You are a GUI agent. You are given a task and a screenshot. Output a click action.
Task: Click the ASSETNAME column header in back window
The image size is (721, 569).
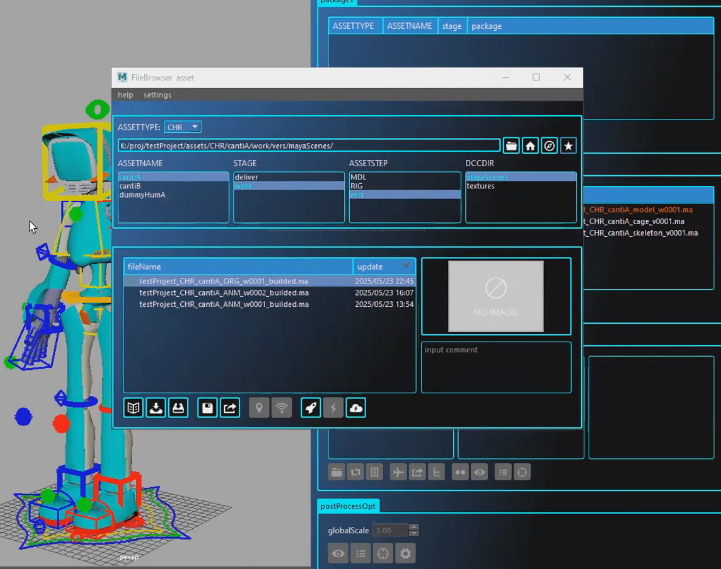410,26
